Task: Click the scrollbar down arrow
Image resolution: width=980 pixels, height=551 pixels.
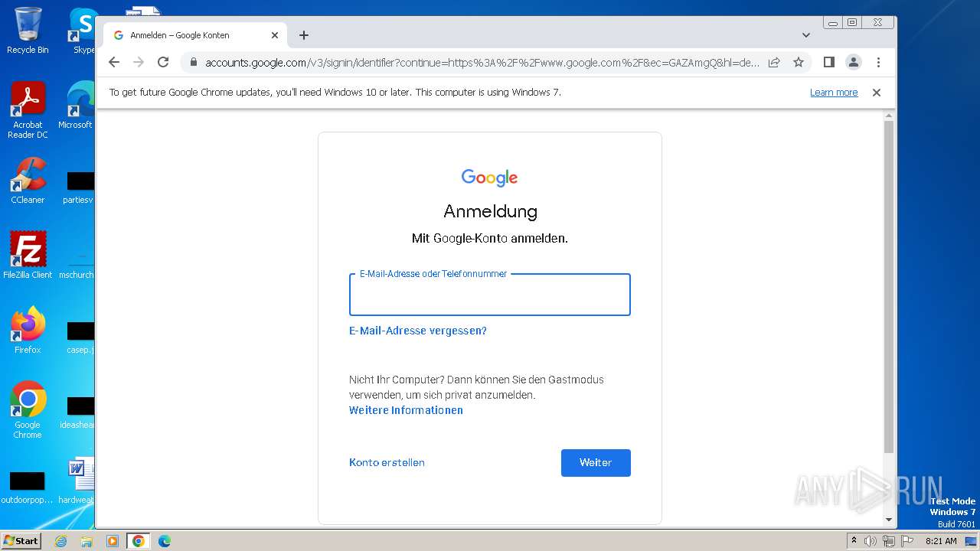Action: pos(889,520)
